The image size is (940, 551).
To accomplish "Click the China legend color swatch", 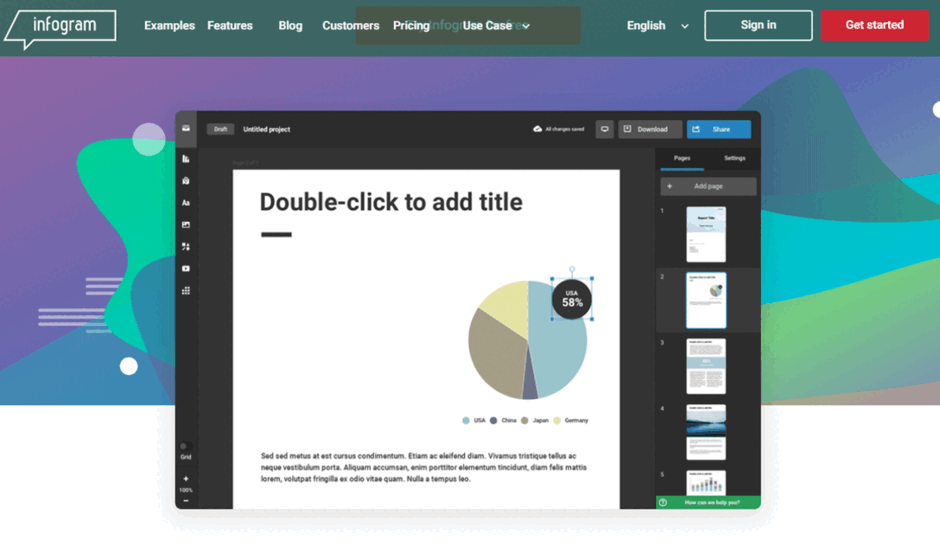I will (x=493, y=420).
